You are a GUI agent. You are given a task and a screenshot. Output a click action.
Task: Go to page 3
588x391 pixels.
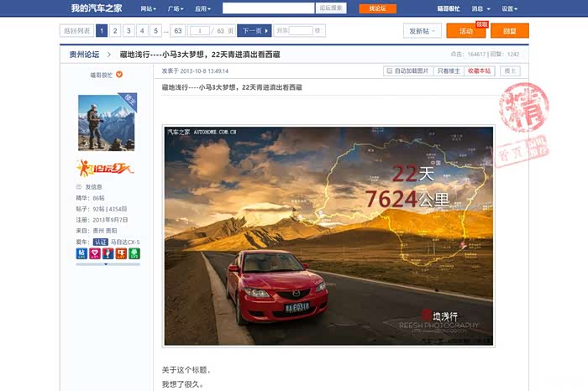tap(129, 31)
